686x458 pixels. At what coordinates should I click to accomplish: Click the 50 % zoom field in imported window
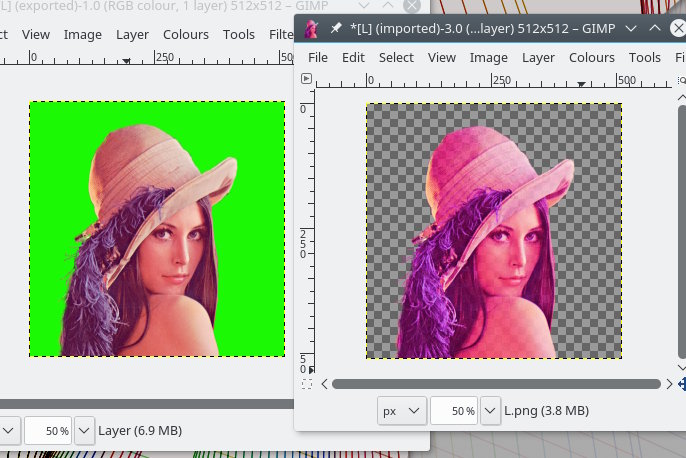click(455, 411)
